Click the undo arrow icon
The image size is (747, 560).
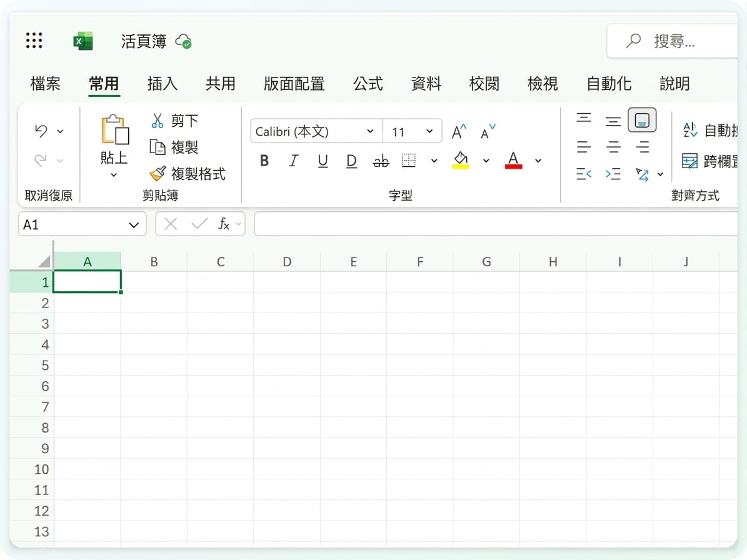[x=41, y=131]
